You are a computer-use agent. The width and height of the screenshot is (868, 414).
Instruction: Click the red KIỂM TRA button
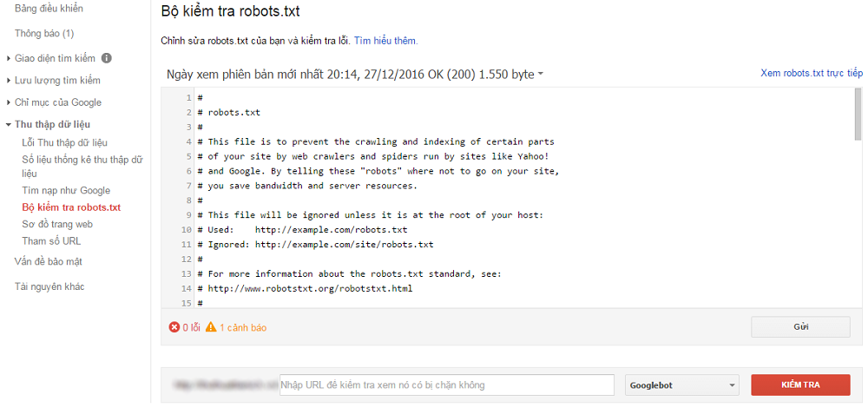click(x=800, y=384)
